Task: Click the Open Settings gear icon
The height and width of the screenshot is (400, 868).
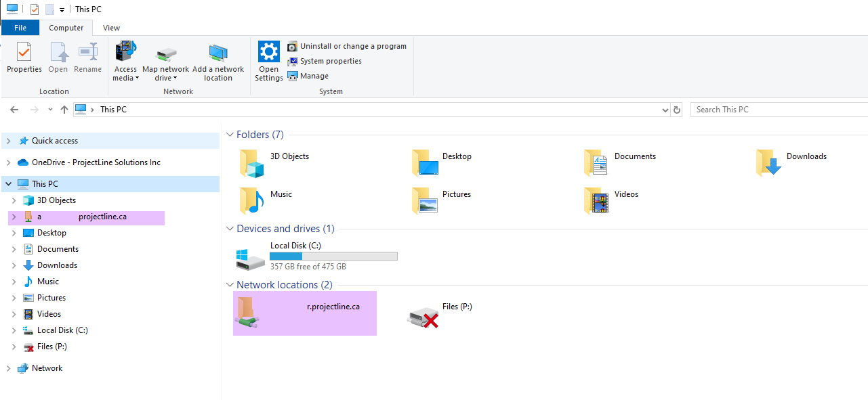Action: (269, 51)
